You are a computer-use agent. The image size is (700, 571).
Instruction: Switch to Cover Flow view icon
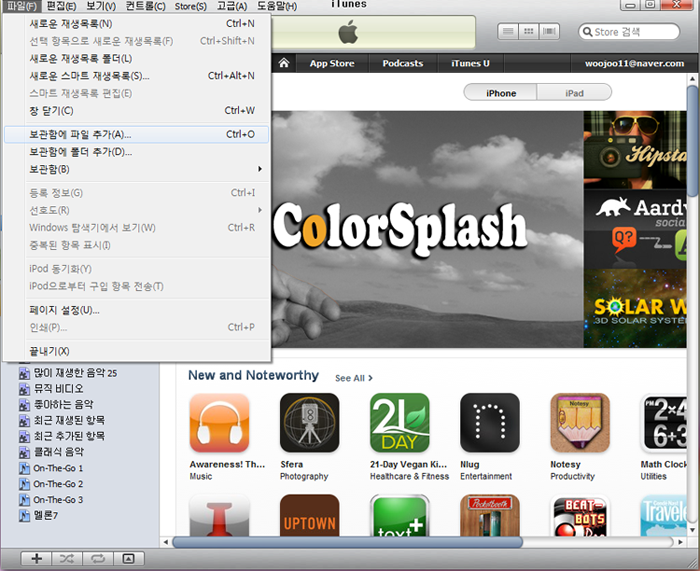point(549,32)
